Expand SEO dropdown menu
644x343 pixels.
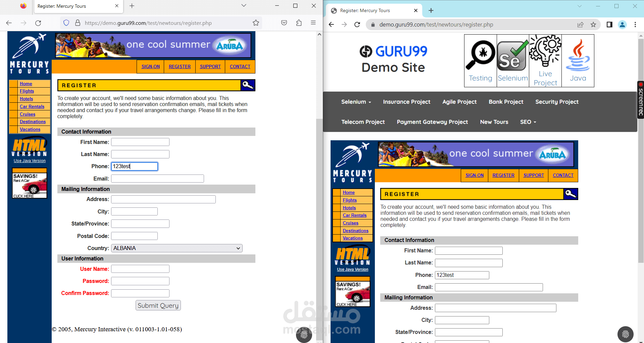[x=528, y=122]
